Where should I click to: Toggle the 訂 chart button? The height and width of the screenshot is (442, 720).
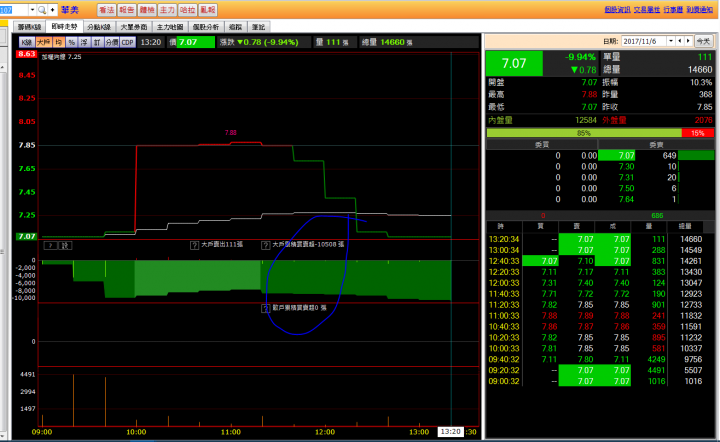pos(97,42)
